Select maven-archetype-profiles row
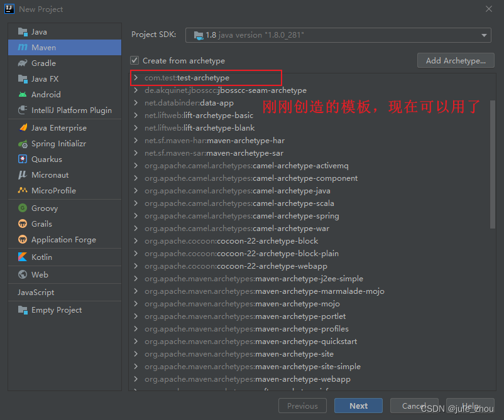The height and width of the screenshot is (420, 504). pyautogui.click(x=312, y=328)
